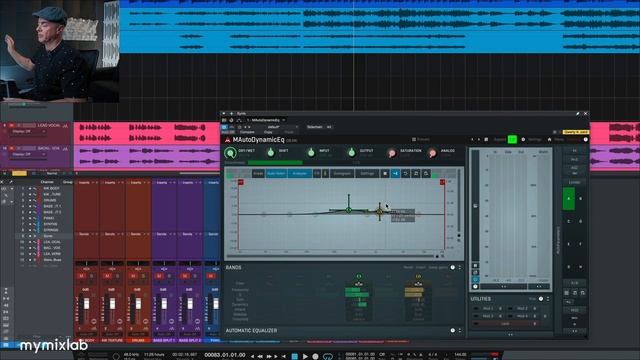Mute the BASS SPLIT 1 mixer channel

159,276
